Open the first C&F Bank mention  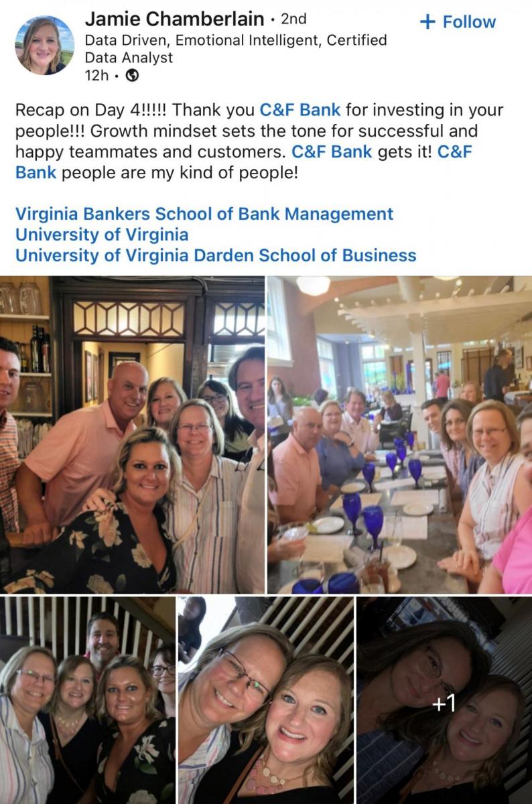pos(300,110)
